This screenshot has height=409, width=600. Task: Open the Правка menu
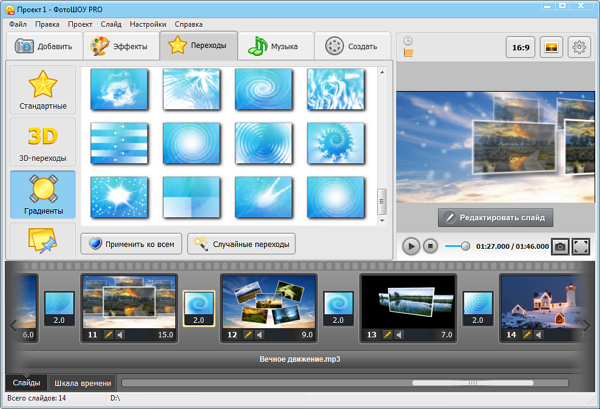[47, 24]
